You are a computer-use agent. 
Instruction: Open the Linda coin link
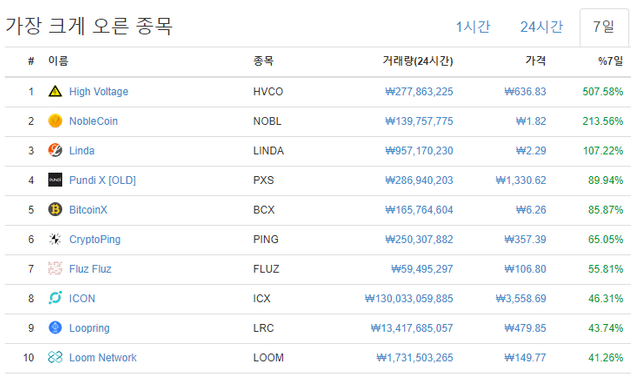click(82, 151)
